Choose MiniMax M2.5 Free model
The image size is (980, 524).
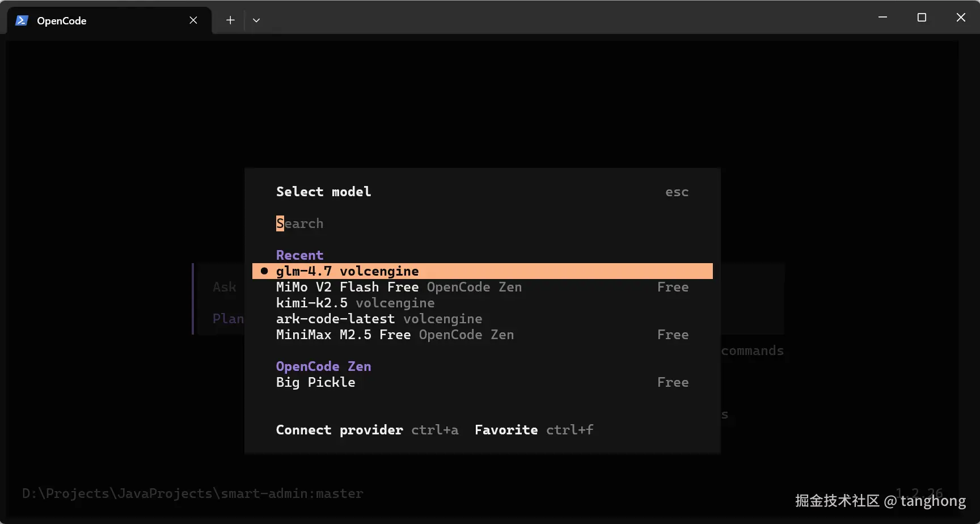(482, 335)
